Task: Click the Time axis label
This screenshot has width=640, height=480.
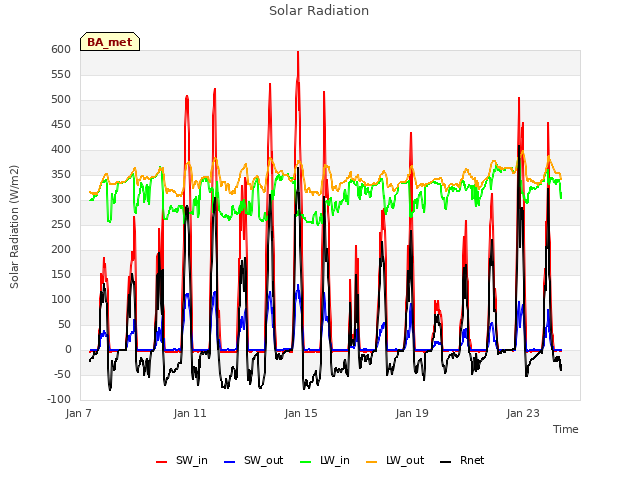Action: tap(566, 429)
